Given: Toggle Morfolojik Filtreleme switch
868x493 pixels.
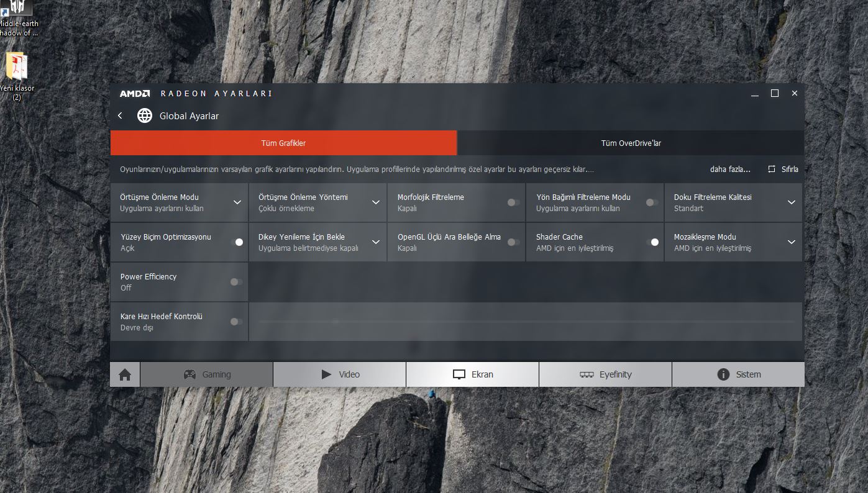Looking at the screenshot, I should coord(514,202).
